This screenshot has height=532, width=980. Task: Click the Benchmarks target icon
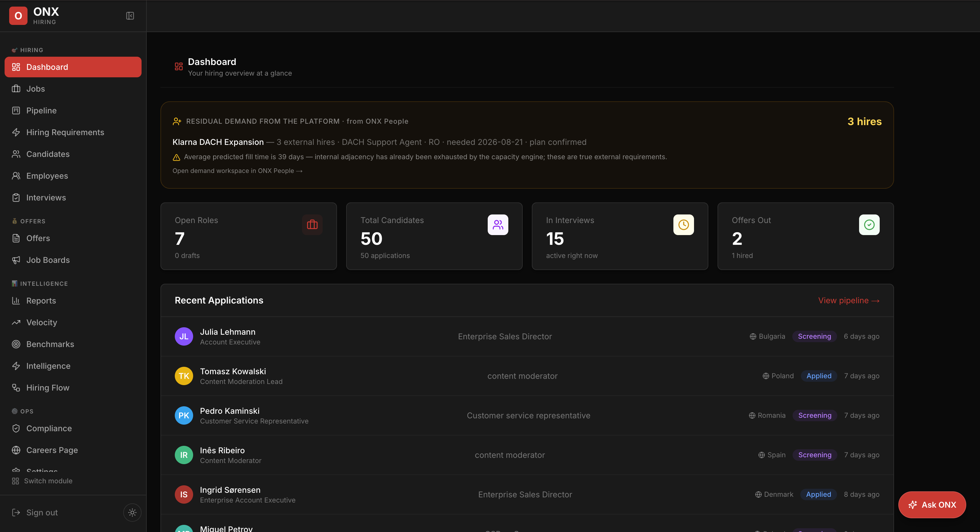(x=16, y=344)
